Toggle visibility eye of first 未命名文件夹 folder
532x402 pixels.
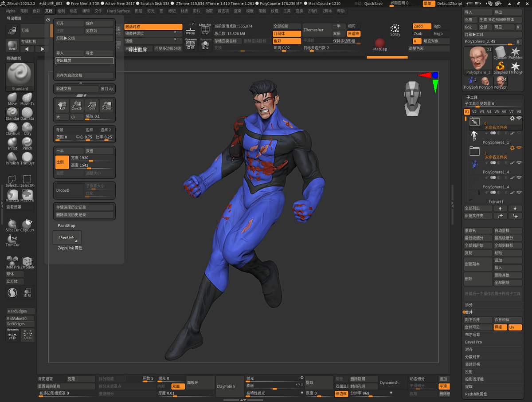point(519,118)
